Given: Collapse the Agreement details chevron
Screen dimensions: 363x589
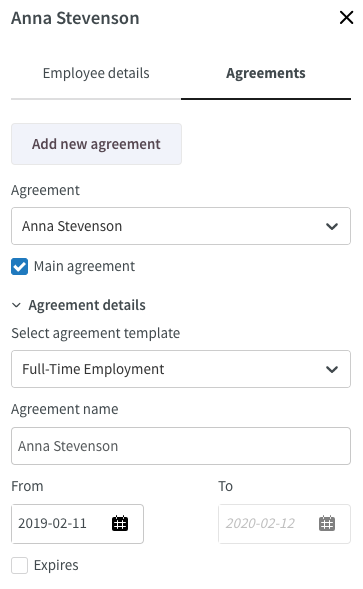Looking at the screenshot, I should 16,305.
